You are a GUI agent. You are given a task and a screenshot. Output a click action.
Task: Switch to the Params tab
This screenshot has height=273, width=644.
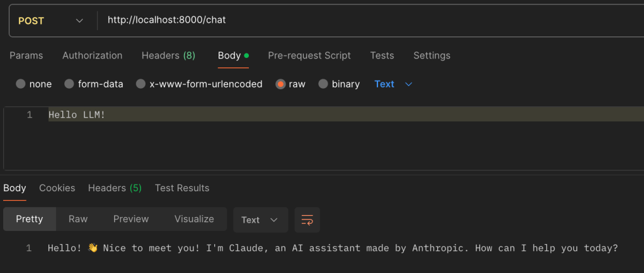(26, 55)
